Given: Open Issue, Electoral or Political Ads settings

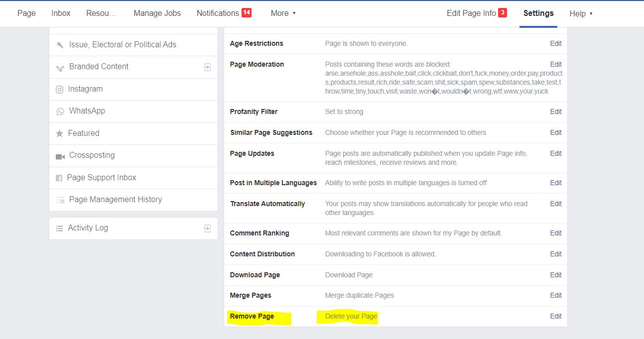Looking at the screenshot, I should tap(133, 45).
